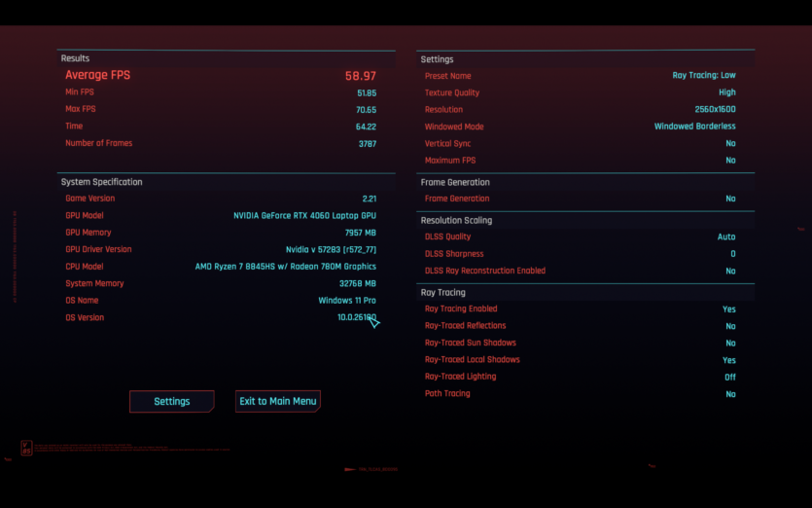Click the Ray-Traced Reflections label
The height and width of the screenshot is (508, 812).
pyautogui.click(x=466, y=326)
